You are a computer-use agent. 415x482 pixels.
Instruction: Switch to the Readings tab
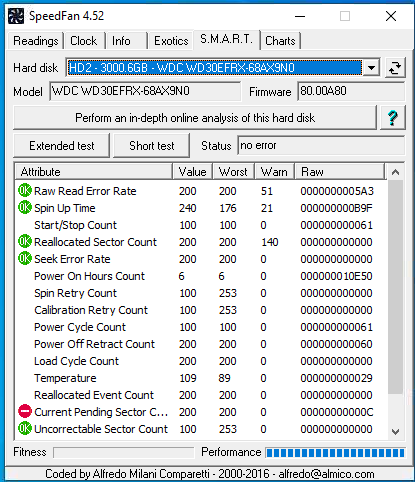[x=36, y=41]
